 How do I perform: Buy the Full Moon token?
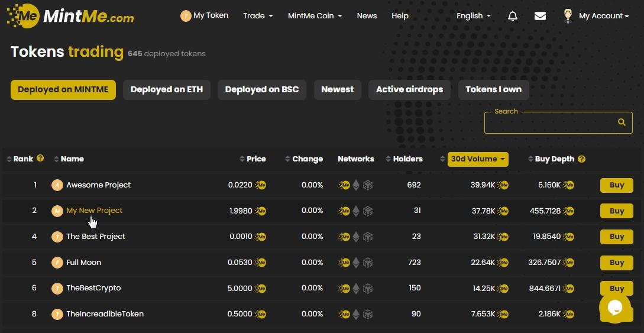pos(616,263)
